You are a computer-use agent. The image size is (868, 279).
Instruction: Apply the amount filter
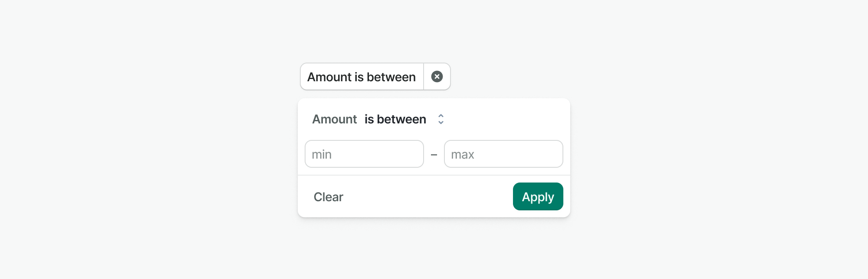[538, 196]
